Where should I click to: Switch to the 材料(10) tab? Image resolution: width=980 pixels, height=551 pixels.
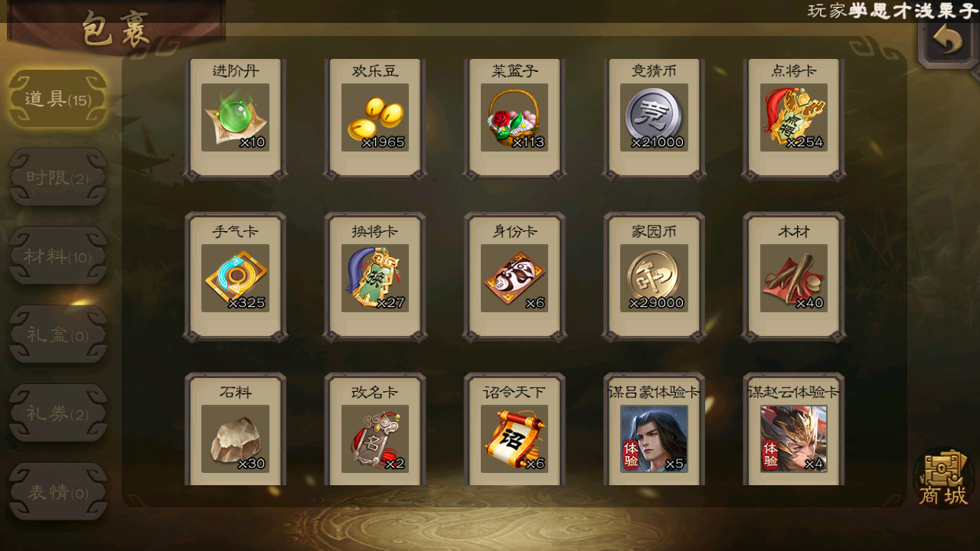point(58,256)
